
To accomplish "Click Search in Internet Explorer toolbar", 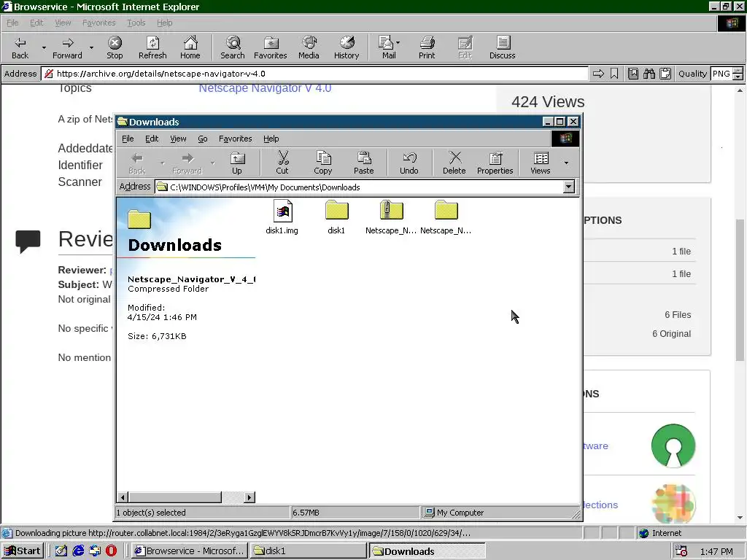I will pos(233,47).
